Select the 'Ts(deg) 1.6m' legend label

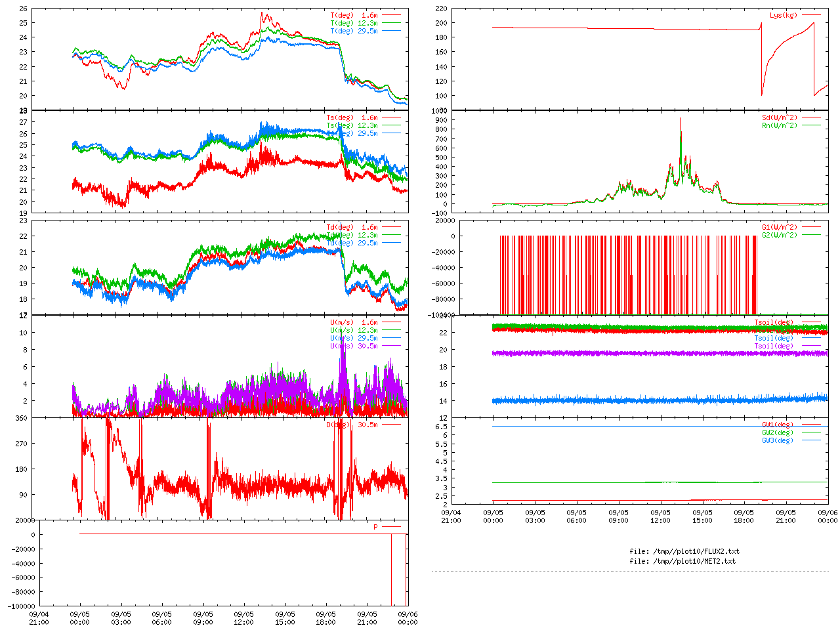pos(352,118)
